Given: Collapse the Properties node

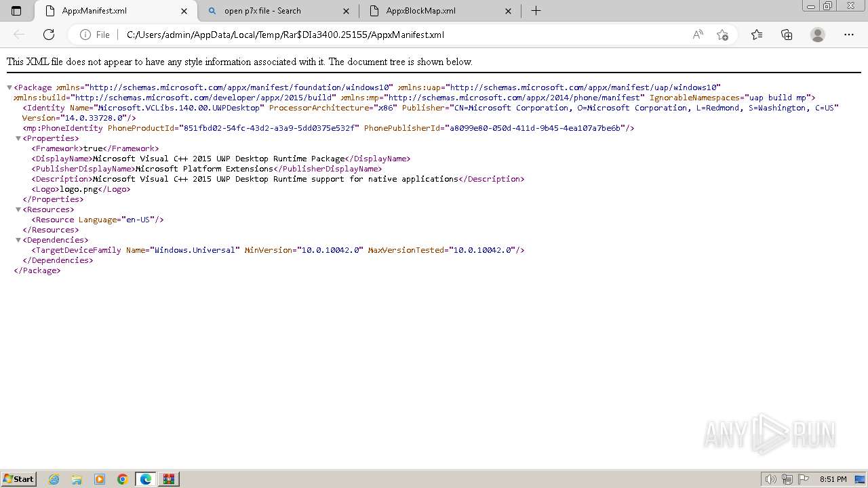Looking at the screenshot, I should [18, 138].
